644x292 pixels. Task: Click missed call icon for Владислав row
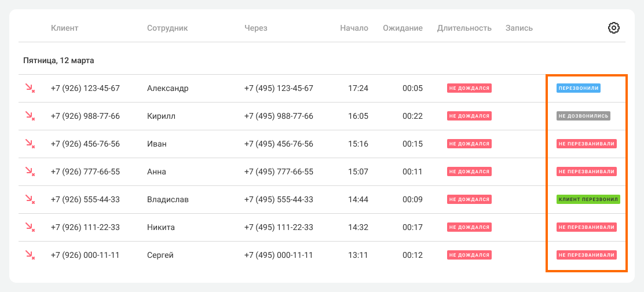(x=30, y=199)
